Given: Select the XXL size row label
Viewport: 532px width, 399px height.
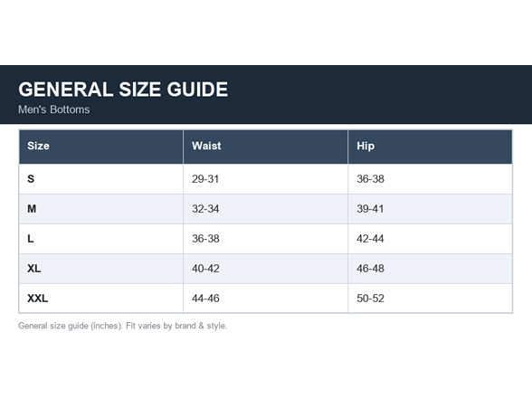Looking at the screenshot, I should [x=38, y=299].
